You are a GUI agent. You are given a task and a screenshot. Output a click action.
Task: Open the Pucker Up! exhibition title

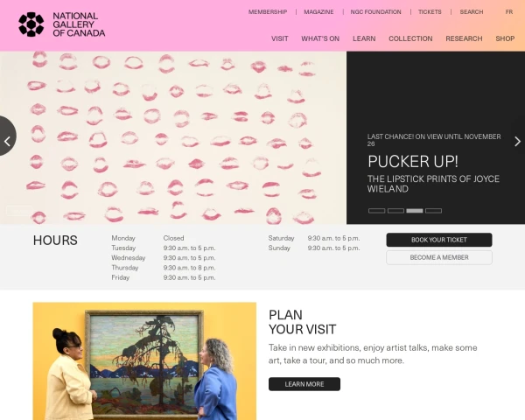tap(413, 161)
